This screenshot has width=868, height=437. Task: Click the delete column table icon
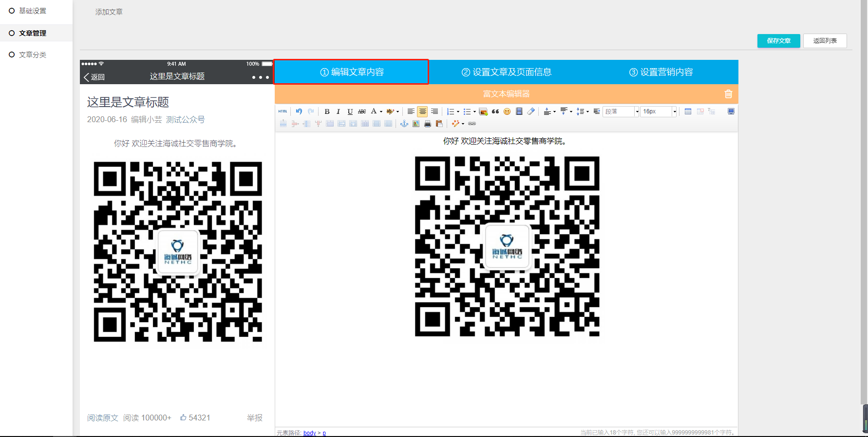pyautogui.click(x=318, y=124)
